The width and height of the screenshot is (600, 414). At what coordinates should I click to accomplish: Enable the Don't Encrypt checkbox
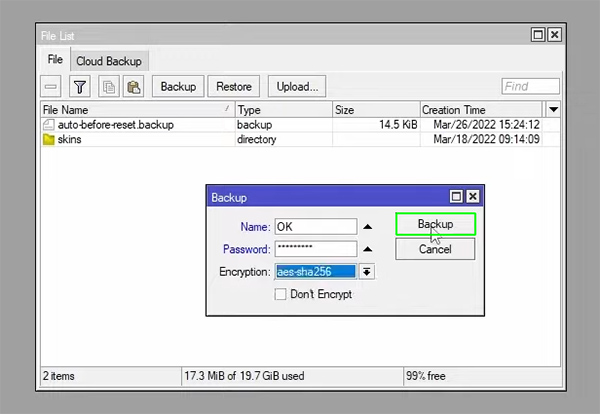coord(281,295)
